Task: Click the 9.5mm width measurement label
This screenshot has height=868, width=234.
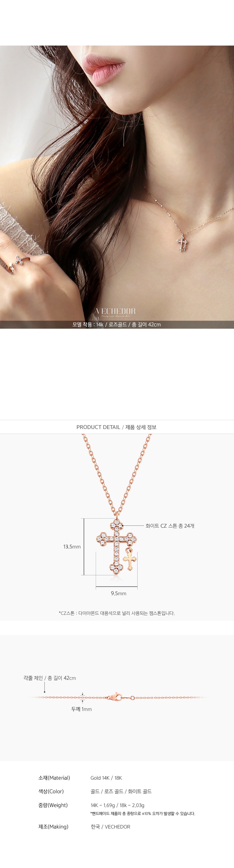Action: click(x=118, y=593)
